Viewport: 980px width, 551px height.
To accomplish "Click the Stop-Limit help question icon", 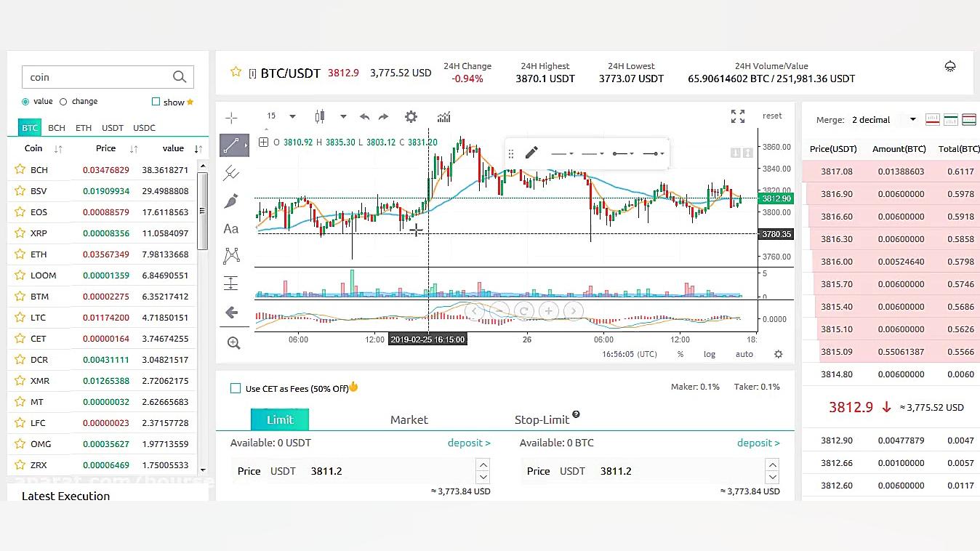I will click(x=576, y=414).
